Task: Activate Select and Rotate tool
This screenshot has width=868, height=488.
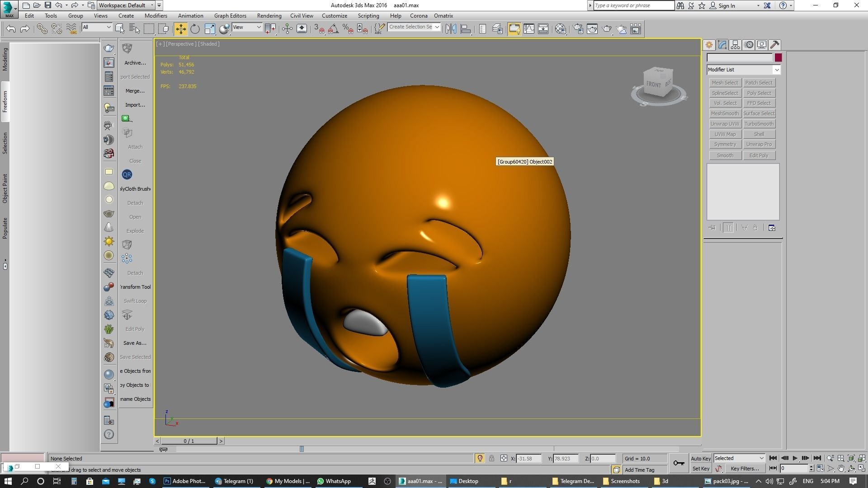Action: 195,29
